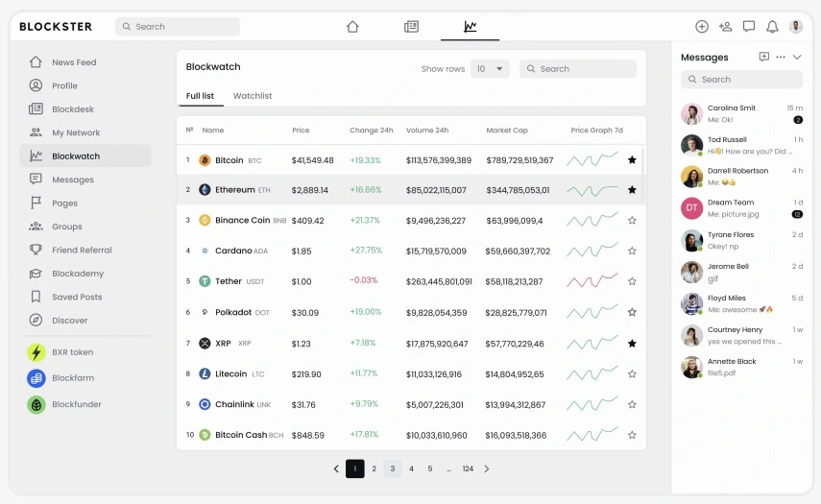This screenshot has height=504, width=821.
Task: Star Cardano for the watchlist
Action: (632, 251)
